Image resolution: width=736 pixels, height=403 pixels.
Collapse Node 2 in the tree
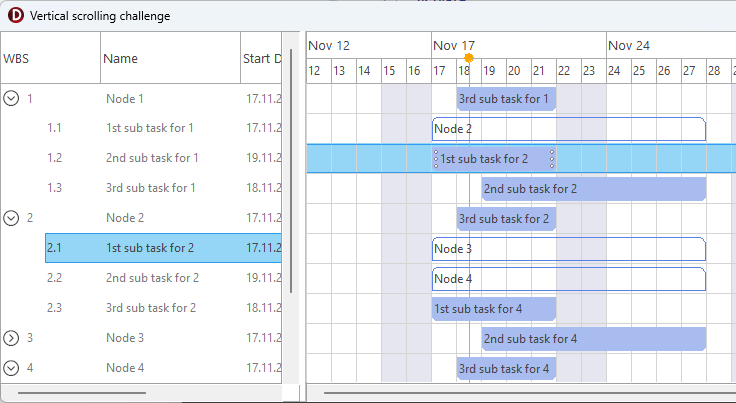(12, 218)
